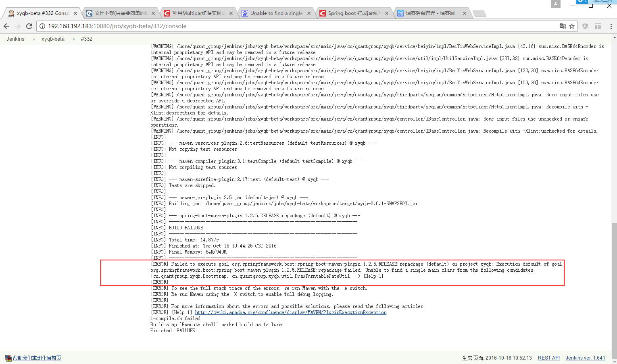The image size is (617, 364).
Task: Click the 生成 页面 timestamp in footer
Action: coord(497,358)
